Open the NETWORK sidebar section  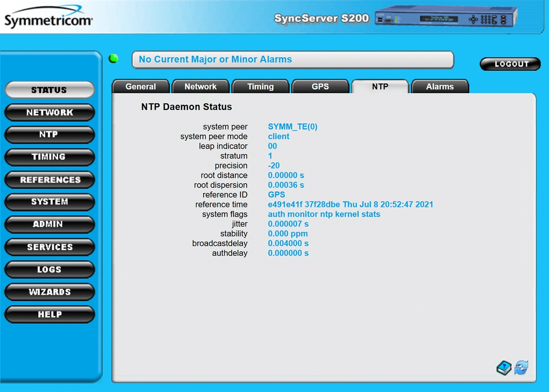(x=49, y=112)
